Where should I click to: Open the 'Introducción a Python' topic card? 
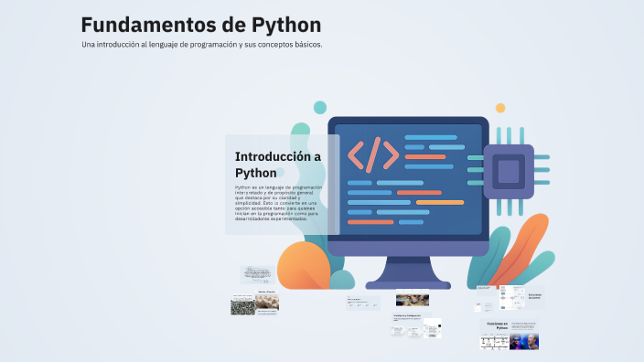pyautogui.click(x=282, y=185)
